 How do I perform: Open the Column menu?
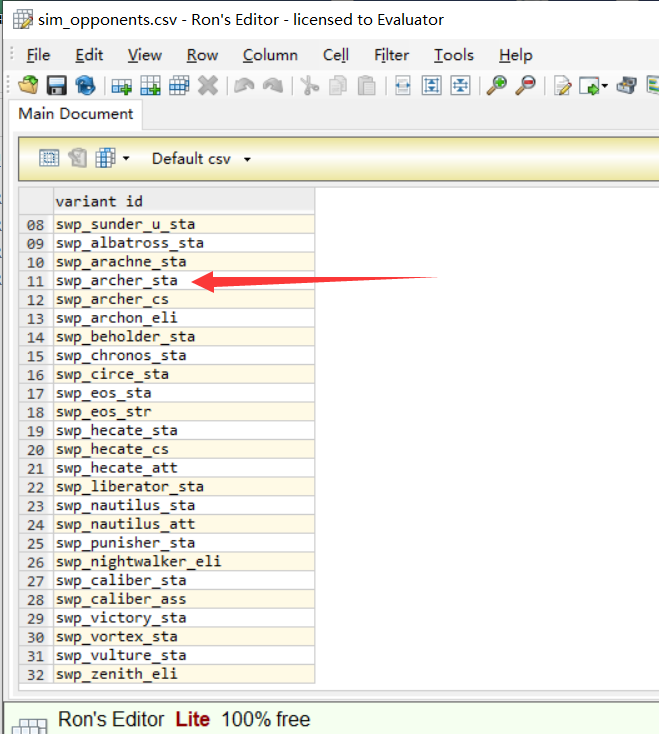(x=270, y=55)
